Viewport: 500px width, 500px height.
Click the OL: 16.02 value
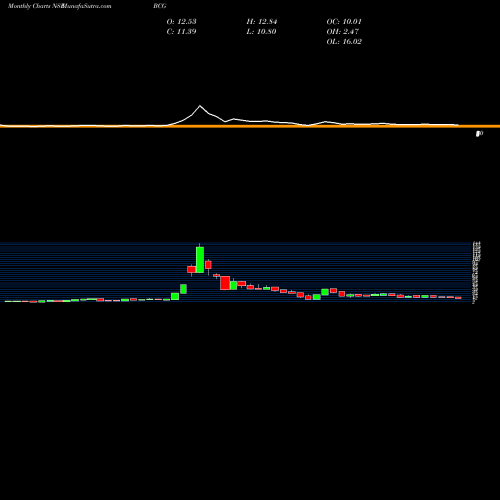click(x=344, y=42)
